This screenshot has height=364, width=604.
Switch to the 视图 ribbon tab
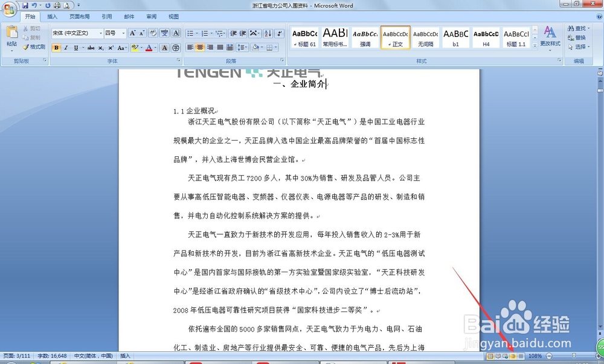[174, 16]
